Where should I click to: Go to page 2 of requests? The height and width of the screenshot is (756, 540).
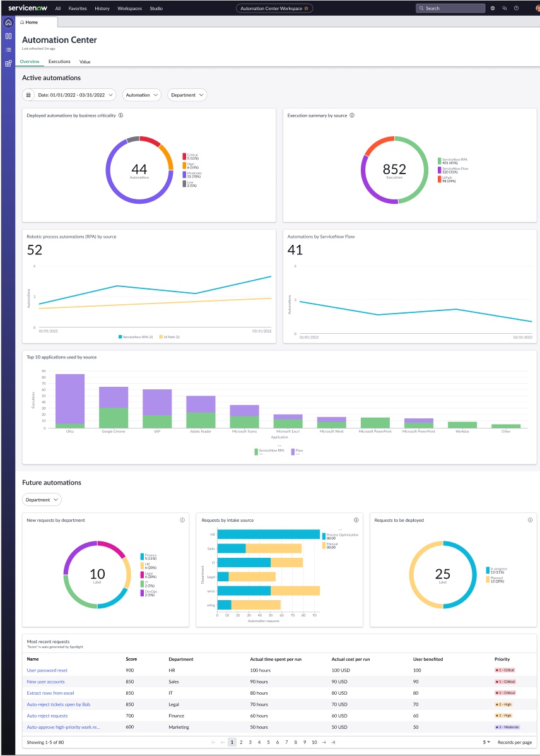[241, 743]
